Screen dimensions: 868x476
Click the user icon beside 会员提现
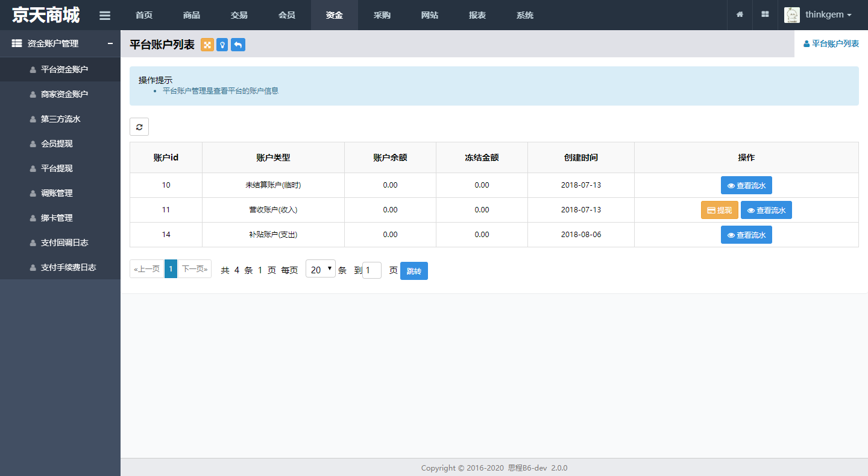click(x=33, y=144)
